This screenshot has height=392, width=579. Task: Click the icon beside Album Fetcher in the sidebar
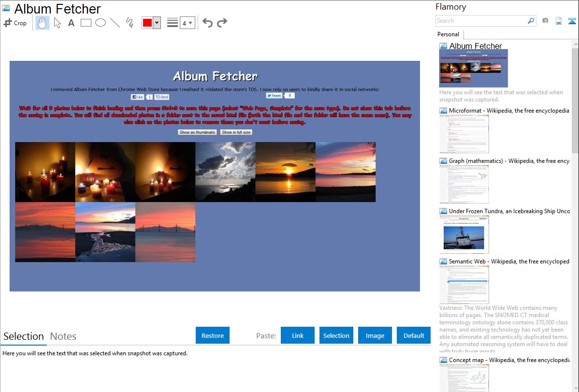(x=443, y=46)
